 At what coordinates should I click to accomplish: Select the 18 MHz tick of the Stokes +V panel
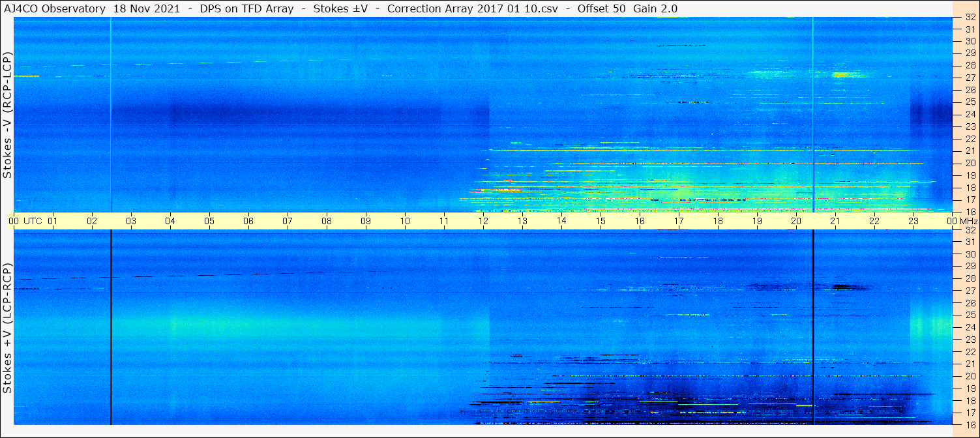(x=970, y=400)
